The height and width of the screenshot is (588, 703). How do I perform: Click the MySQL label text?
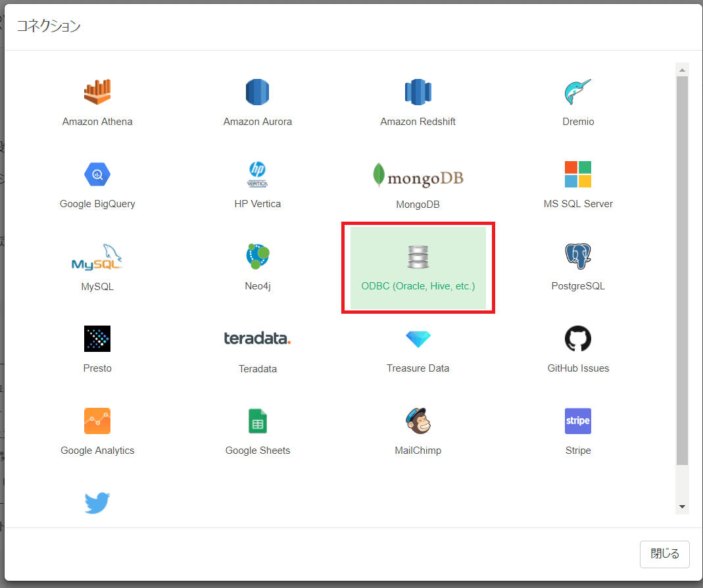(x=97, y=287)
